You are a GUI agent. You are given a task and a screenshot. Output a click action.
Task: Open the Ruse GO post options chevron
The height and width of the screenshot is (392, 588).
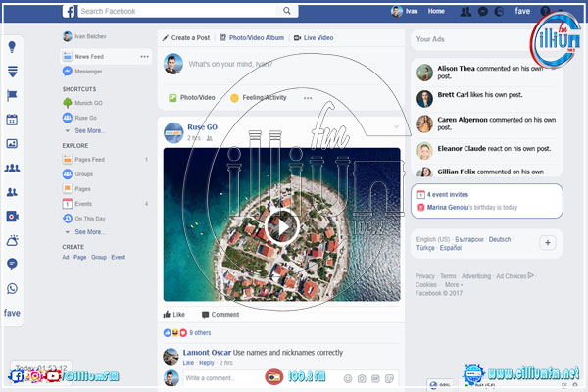click(396, 127)
